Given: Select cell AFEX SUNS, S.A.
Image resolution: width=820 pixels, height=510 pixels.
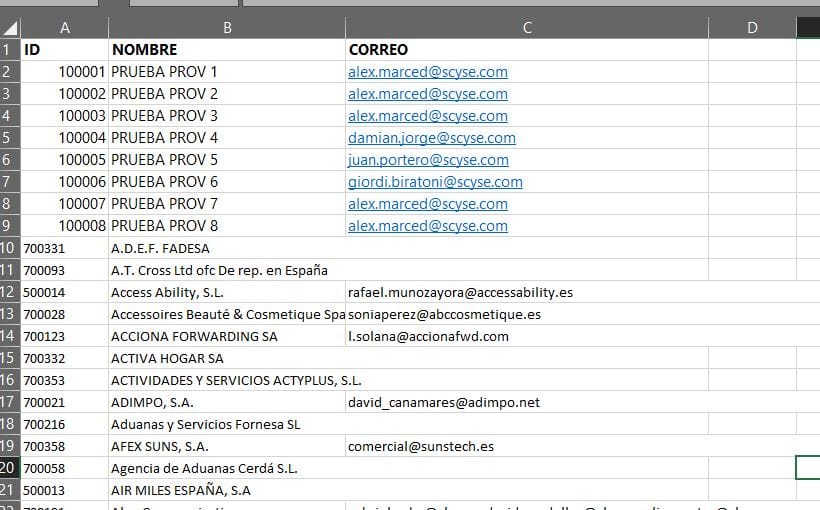Looking at the screenshot, I should pyautogui.click(x=227, y=446).
